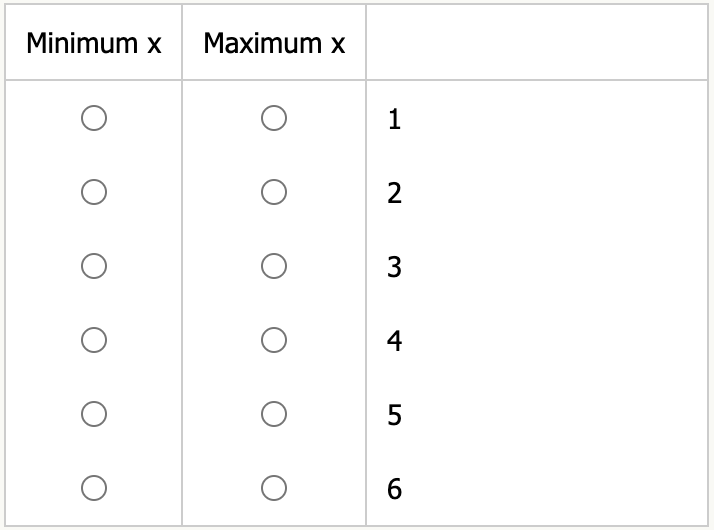
Task: Click the number 4 row label
Action: tap(394, 341)
